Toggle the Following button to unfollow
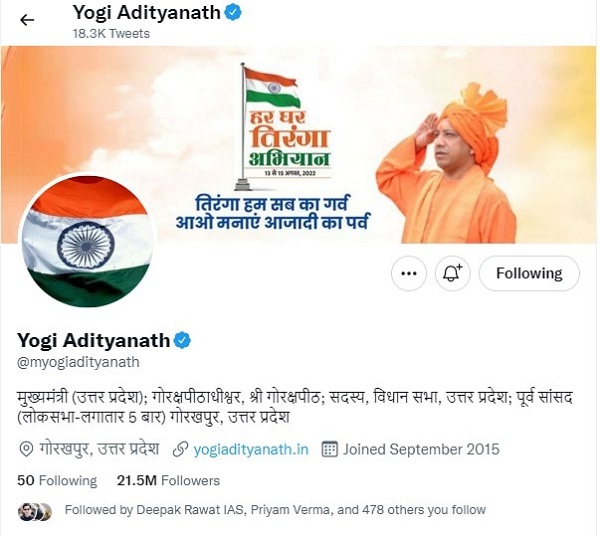Image resolution: width=600 pixels, height=536 pixels. tap(529, 274)
